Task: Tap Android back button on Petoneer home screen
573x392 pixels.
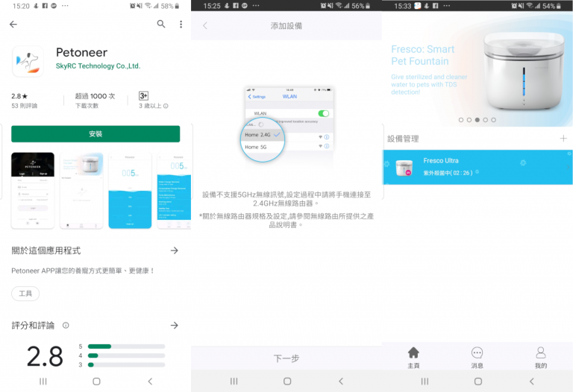Action: pyautogui.click(x=532, y=382)
